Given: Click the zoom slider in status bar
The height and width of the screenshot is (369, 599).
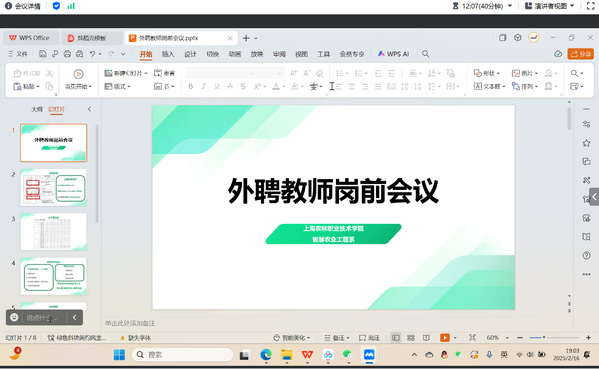Looking at the screenshot, I should pyautogui.click(x=554, y=338).
